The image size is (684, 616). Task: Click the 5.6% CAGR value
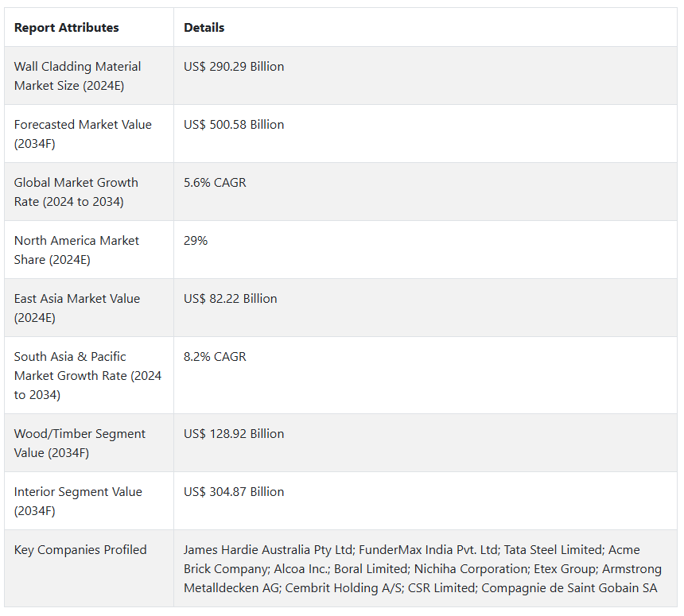pos(215,183)
